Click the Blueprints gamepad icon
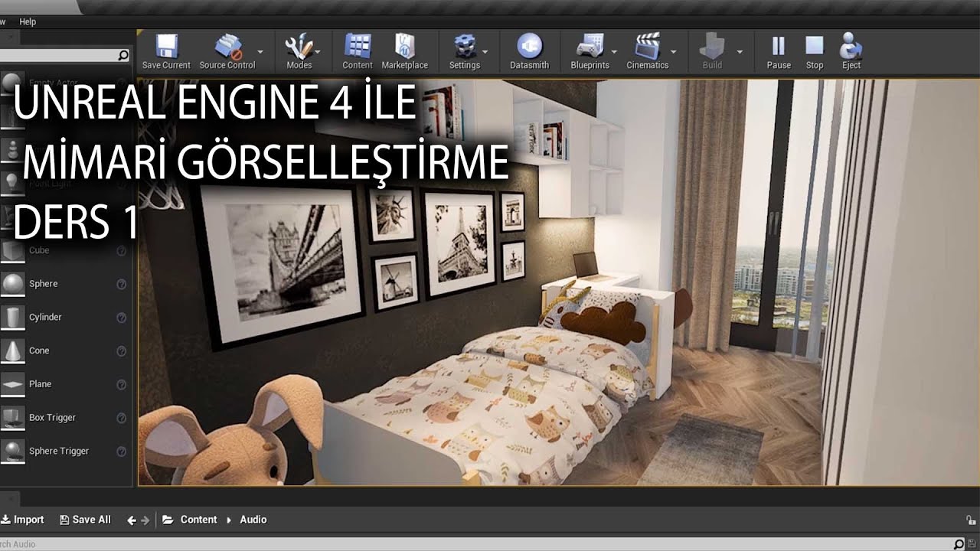This screenshot has height=551, width=980. [x=590, y=46]
